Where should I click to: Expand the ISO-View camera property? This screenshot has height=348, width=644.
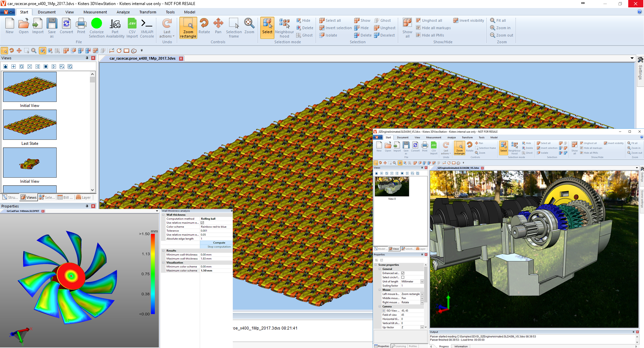[x=384, y=311]
